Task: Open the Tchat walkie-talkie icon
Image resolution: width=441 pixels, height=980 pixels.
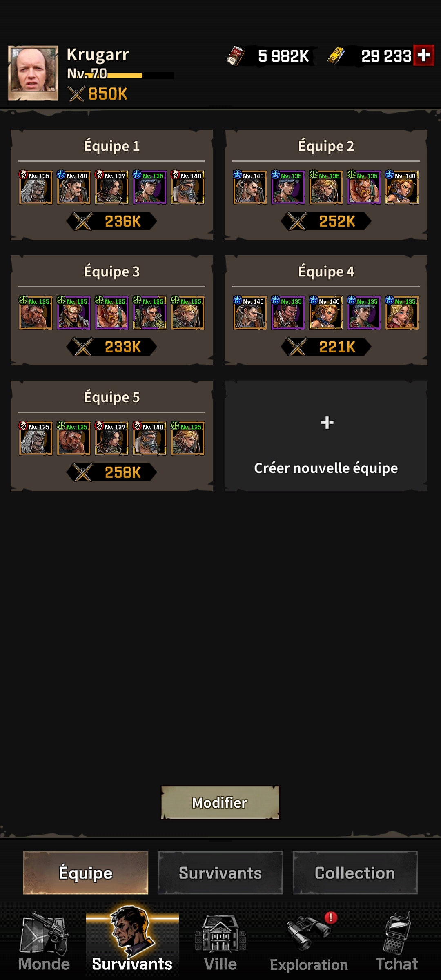Action: 397,933
